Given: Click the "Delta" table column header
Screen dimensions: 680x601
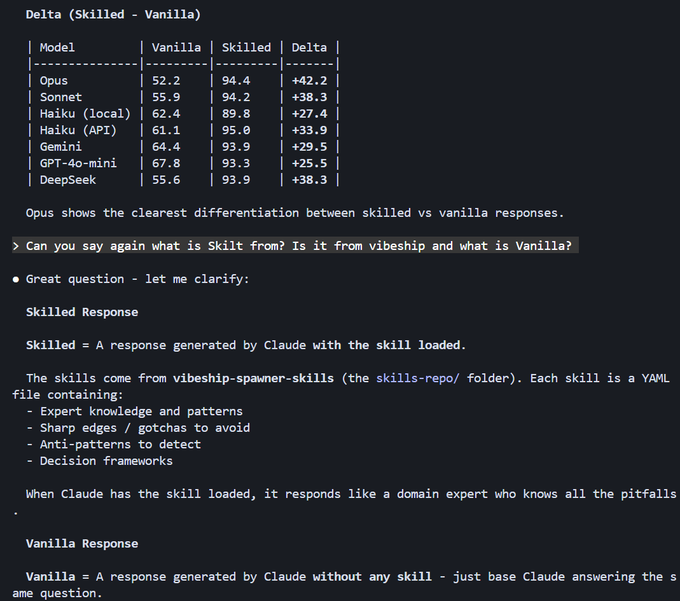Looking at the screenshot, I should pyautogui.click(x=309, y=47).
